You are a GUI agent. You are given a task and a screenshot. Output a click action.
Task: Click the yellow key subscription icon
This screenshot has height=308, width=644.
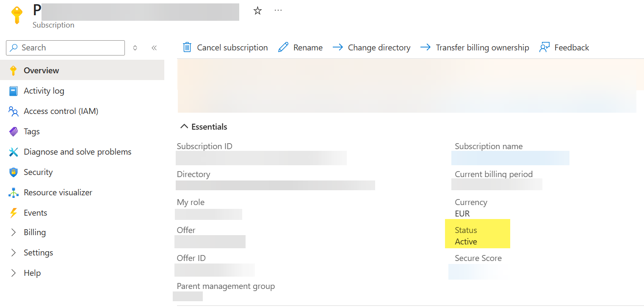(17, 15)
